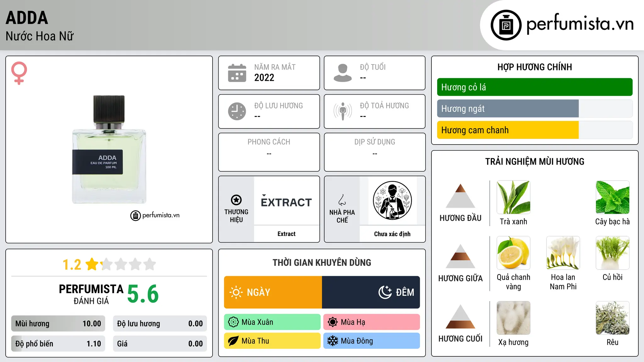Click the Extract brand name caption
The image size is (644, 362).
coord(286,234)
